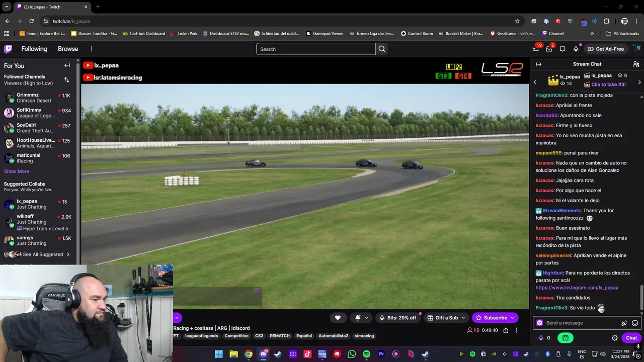
Task: Click the simracing tag
Action: click(x=364, y=336)
